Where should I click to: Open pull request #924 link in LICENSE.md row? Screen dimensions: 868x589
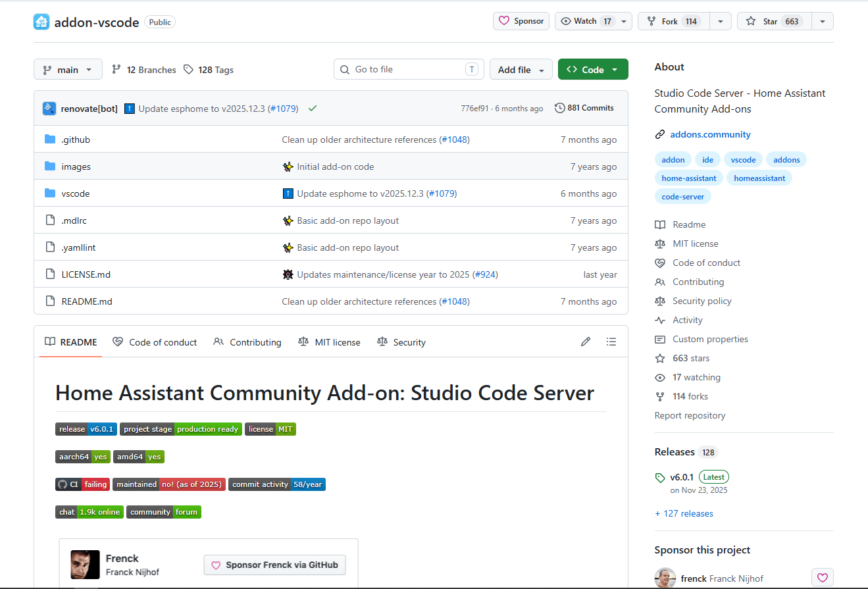484,274
